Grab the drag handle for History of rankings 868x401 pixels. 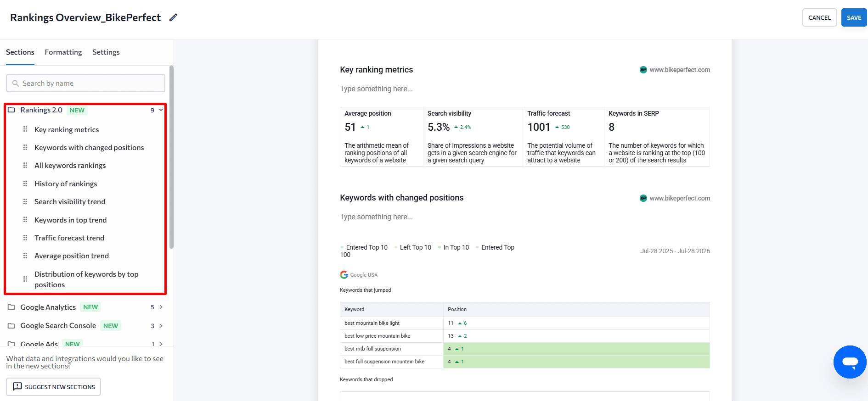click(x=25, y=184)
